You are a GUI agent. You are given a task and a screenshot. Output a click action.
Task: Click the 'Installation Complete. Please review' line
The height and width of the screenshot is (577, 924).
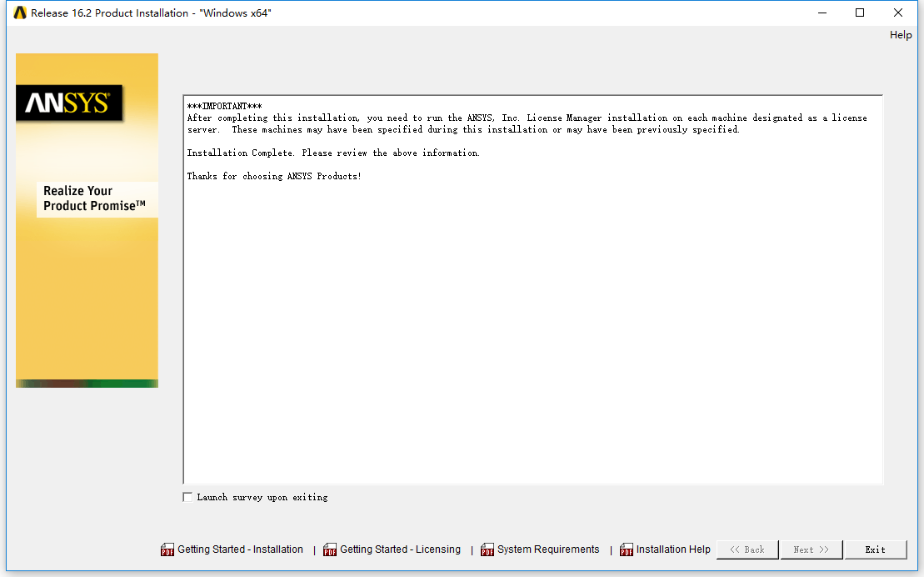point(333,153)
